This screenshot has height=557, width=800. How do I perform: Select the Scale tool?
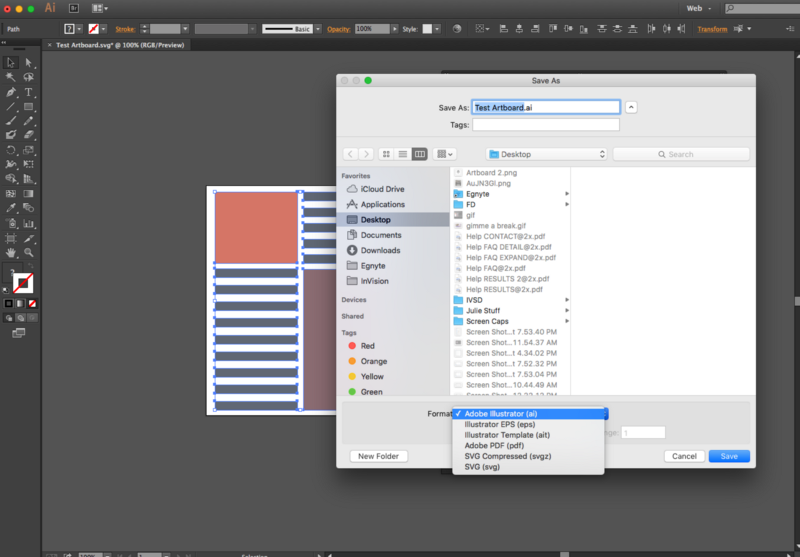point(29,150)
